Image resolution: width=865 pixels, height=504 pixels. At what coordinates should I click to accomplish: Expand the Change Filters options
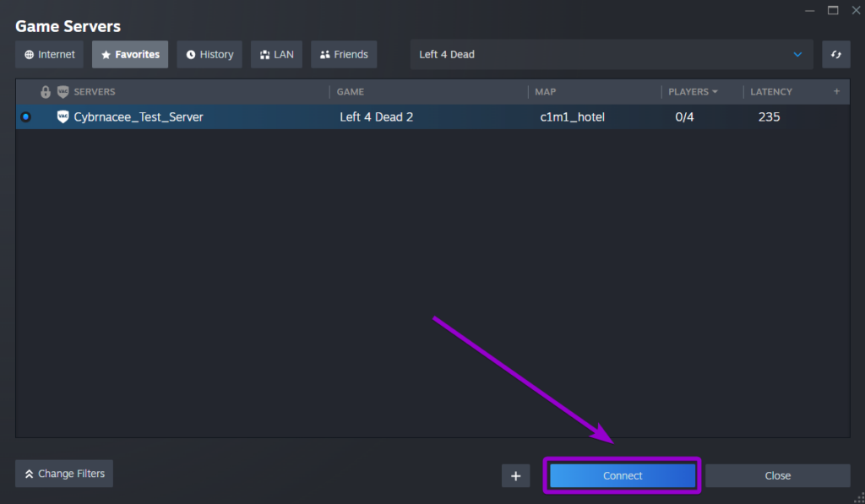pos(63,473)
